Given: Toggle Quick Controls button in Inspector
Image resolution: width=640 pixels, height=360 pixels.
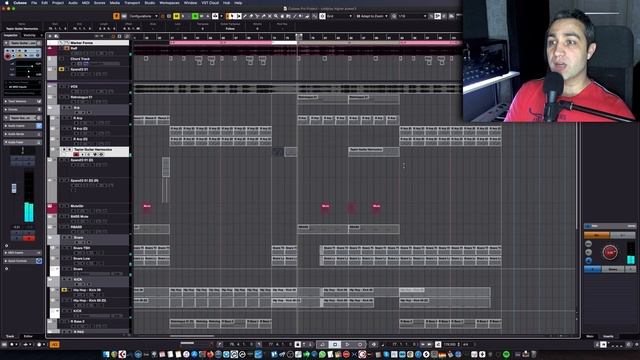Looking at the screenshot, I should [39, 261].
